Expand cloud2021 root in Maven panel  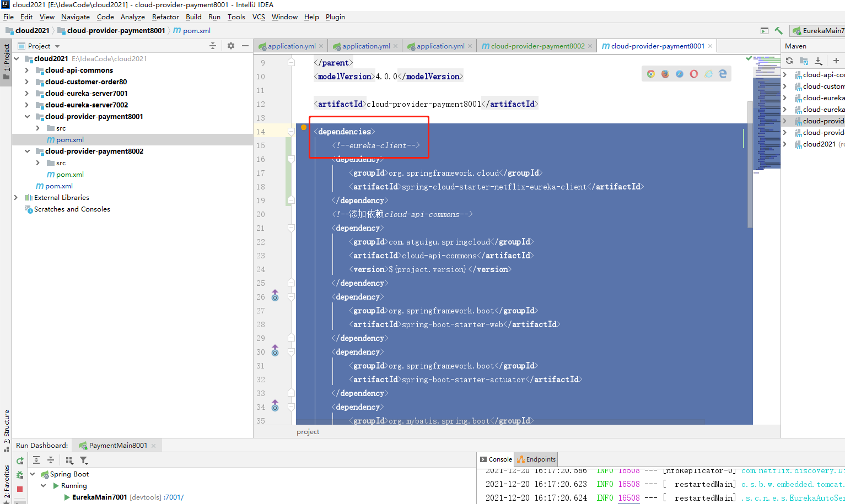point(785,144)
